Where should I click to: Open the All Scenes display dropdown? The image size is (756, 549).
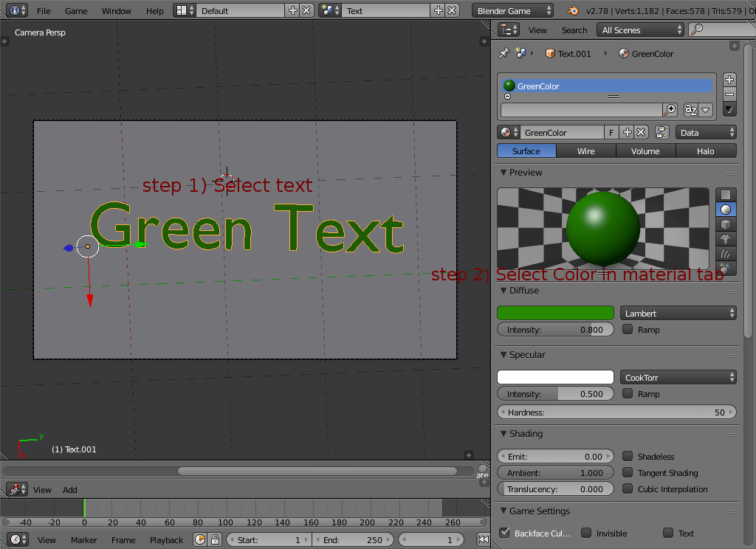click(x=640, y=30)
